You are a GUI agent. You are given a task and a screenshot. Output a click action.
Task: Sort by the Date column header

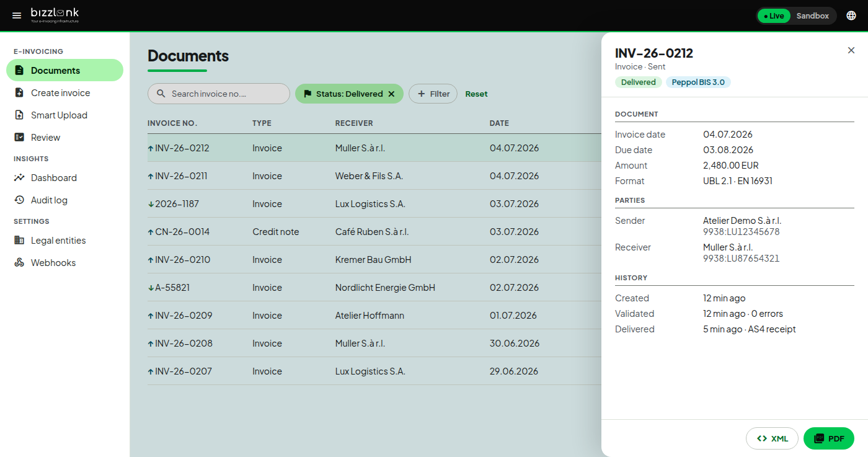click(x=499, y=123)
